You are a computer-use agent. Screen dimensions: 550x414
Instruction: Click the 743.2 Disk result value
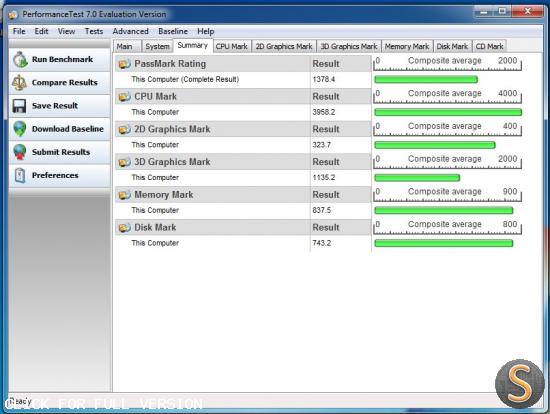pos(321,243)
